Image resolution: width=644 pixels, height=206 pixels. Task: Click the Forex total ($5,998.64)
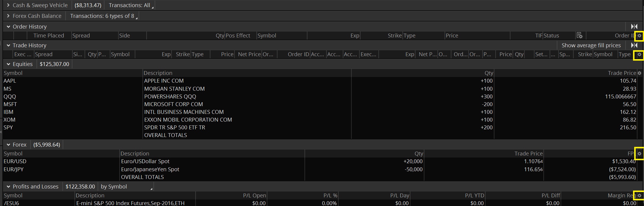coord(47,144)
